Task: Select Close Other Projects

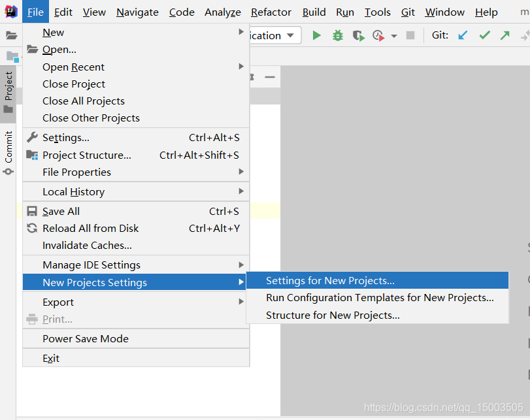Action: click(136, 118)
